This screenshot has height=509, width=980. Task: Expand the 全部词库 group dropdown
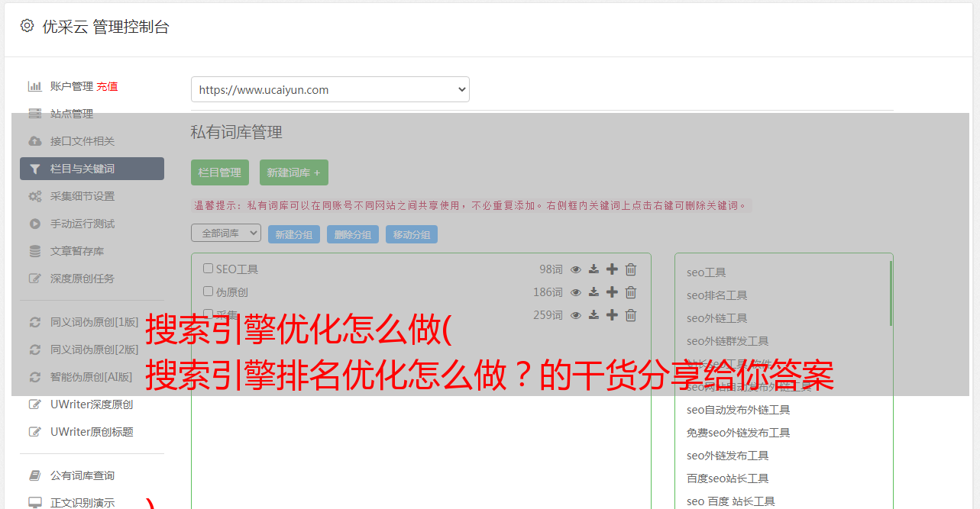[x=226, y=233]
